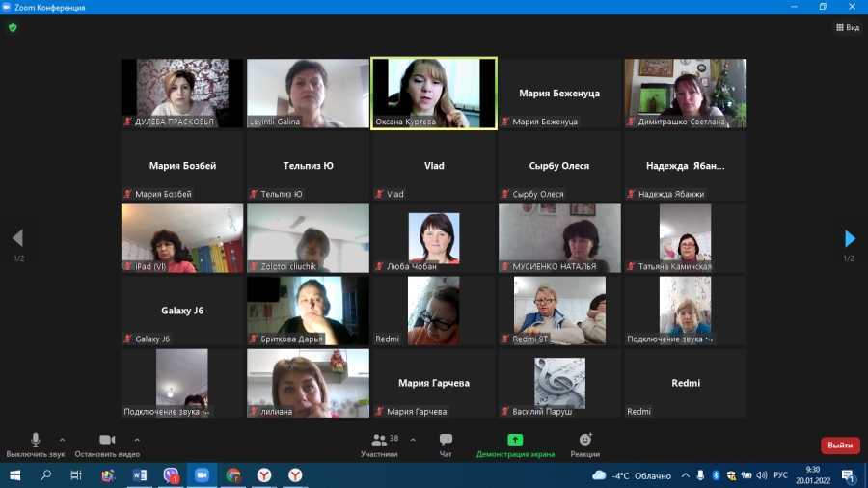
Task: Open the Реакции reactions menu
Action: (584, 445)
